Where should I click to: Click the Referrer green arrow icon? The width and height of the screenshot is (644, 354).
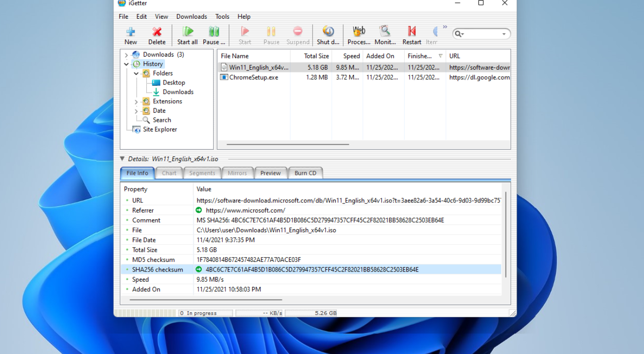click(x=199, y=210)
